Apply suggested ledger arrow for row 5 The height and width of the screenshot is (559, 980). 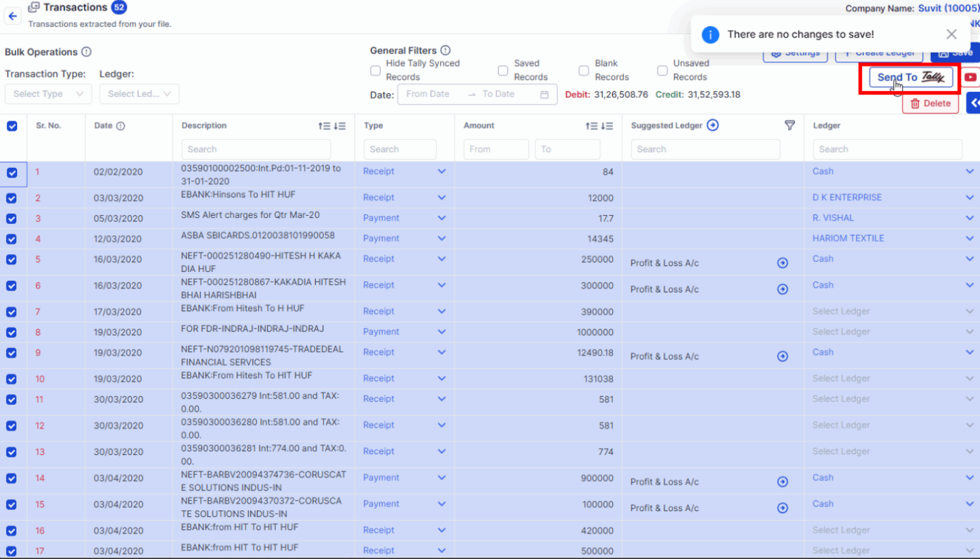point(783,263)
